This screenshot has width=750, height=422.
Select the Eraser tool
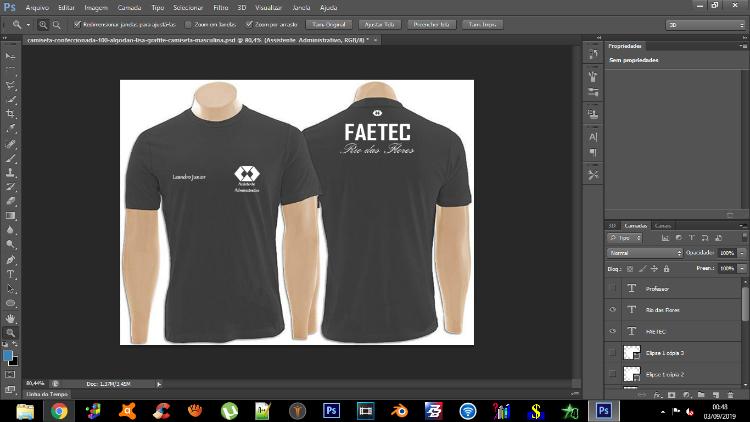coord(11,201)
